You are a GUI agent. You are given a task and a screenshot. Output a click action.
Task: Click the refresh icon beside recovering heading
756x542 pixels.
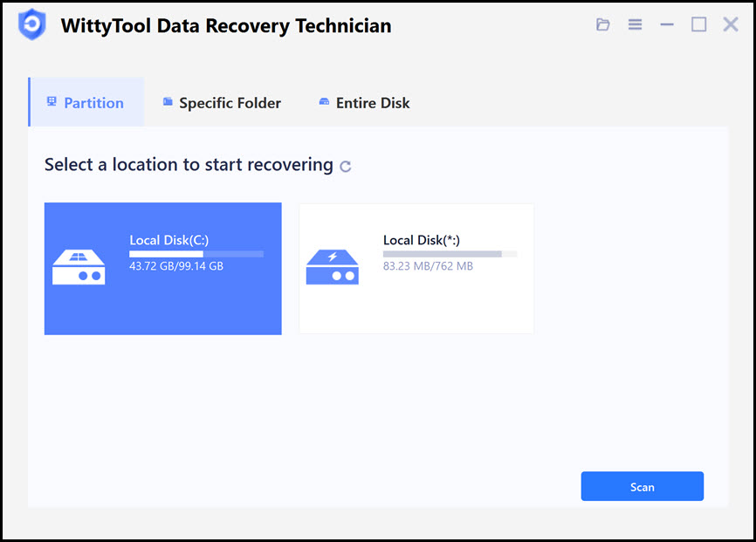pyautogui.click(x=345, y=167)
